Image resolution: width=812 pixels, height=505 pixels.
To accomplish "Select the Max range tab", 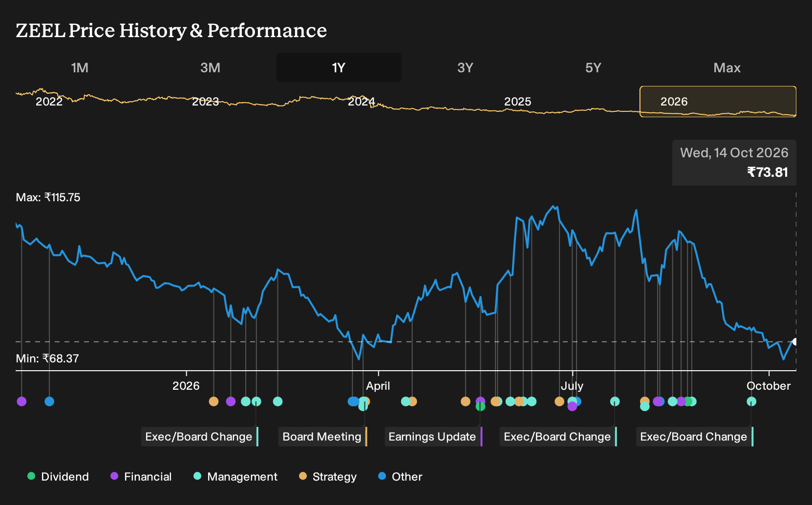I will coord(727,67).
